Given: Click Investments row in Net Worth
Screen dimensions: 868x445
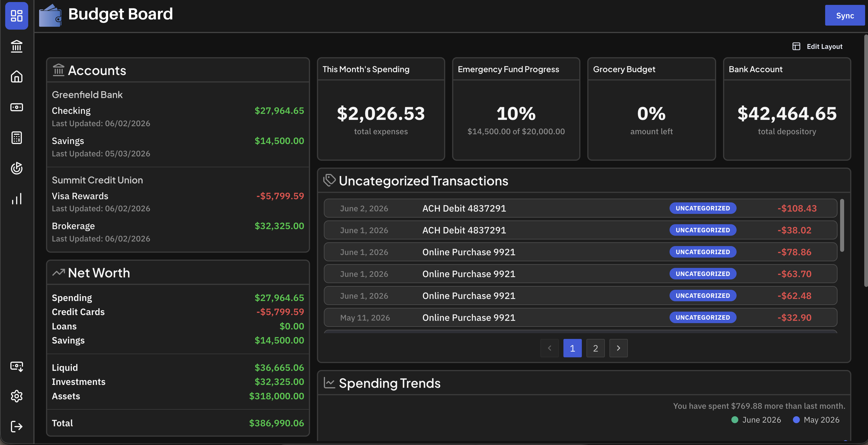Looking at the screenshot, I should click(178, 382).
